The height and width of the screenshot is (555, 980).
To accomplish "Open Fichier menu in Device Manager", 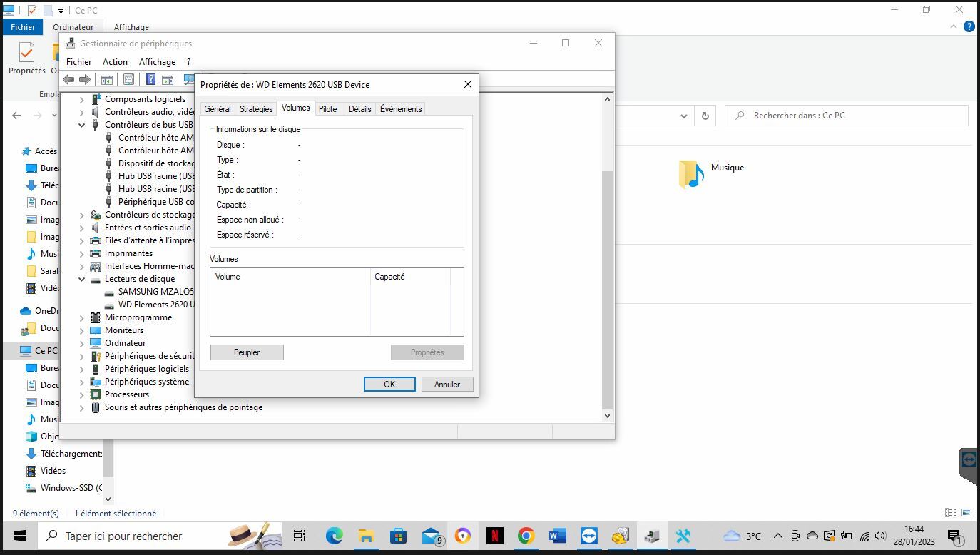I will coord(79,62).
